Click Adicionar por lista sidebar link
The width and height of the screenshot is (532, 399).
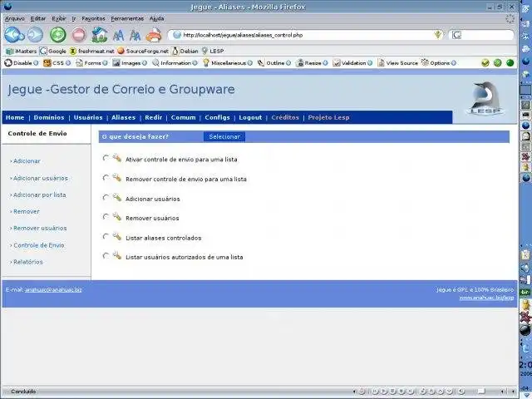[39, 195]
